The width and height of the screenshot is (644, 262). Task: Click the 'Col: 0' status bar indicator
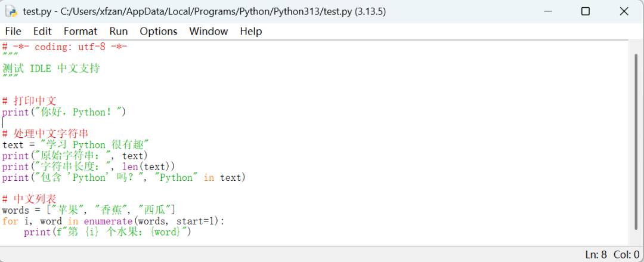click(626, 254)
